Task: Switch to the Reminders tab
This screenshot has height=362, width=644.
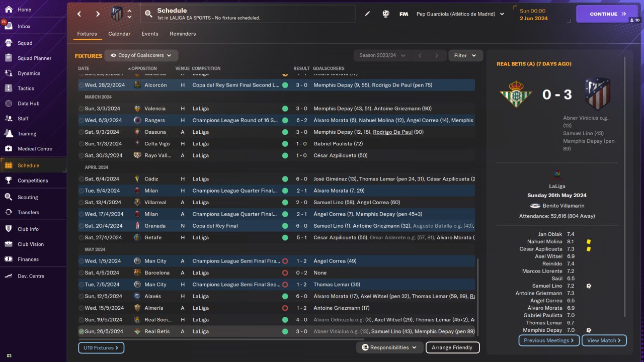Action: click(183, 34)
